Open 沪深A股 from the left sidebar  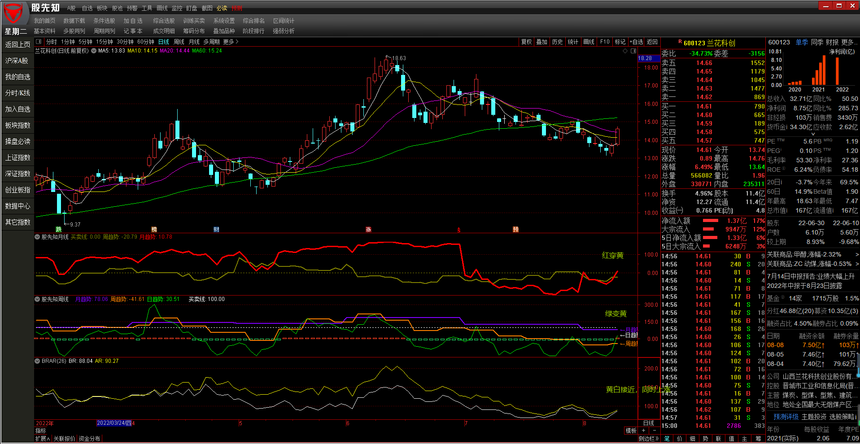(17, 61)
